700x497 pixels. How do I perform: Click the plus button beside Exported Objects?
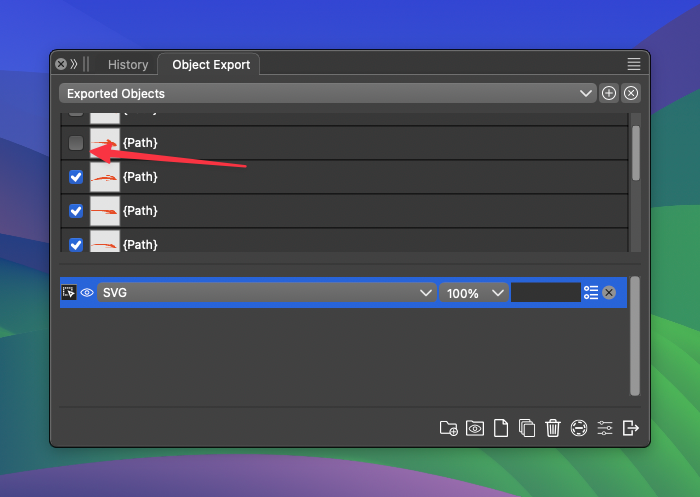click(x=609, y=93)
